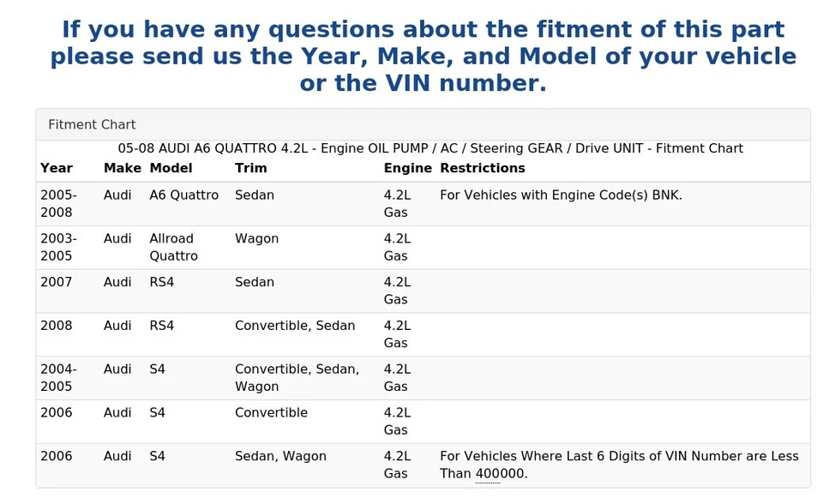Viewport: 823px width, 504px height.
Task: Click the Fitment Chart panel header
Action: tap(423, 124)
